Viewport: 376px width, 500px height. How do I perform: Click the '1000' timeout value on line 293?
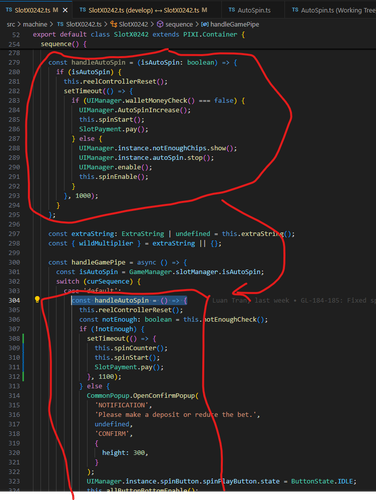click(83, 196)
